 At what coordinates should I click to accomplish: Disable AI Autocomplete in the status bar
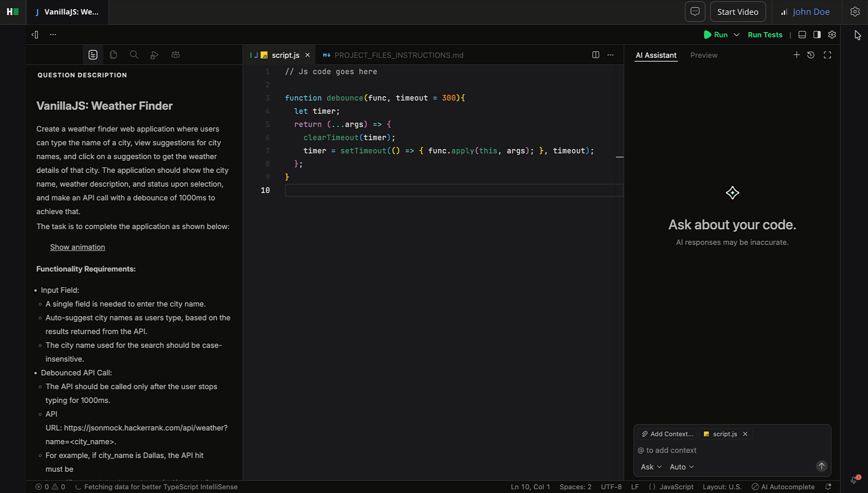click(783, 487)
